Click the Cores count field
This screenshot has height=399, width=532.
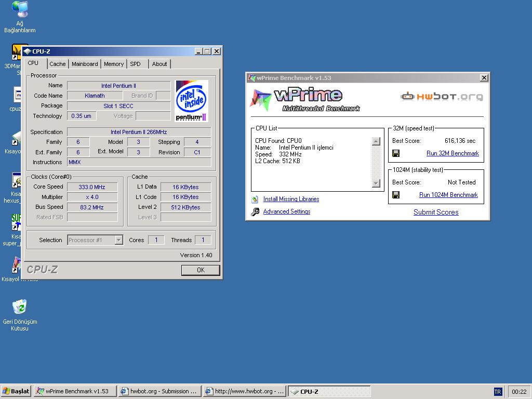(156, 240)
